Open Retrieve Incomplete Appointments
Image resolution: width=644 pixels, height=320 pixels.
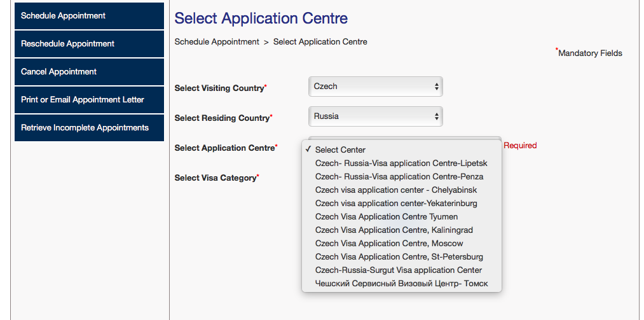tap(89, 128)
